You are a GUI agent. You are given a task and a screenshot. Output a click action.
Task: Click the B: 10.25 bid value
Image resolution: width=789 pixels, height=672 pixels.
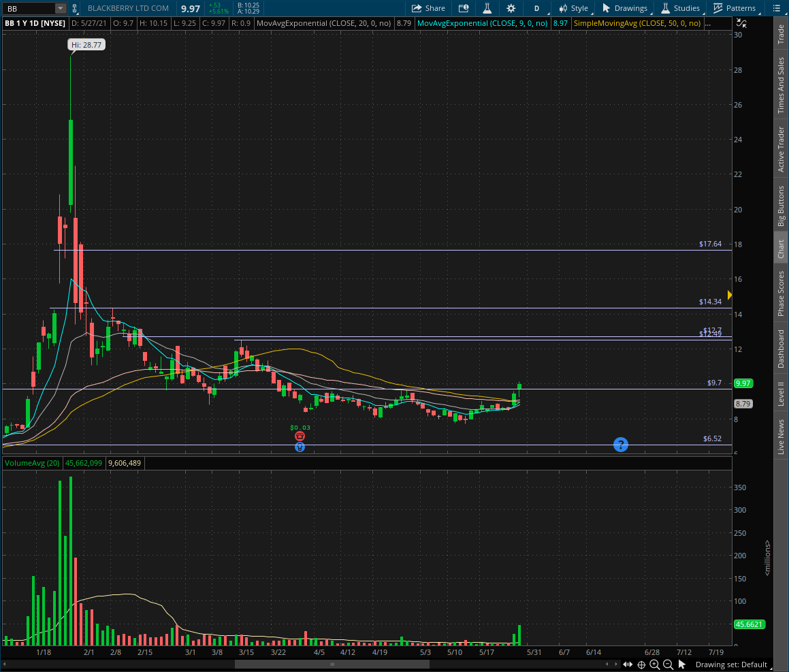248,5
